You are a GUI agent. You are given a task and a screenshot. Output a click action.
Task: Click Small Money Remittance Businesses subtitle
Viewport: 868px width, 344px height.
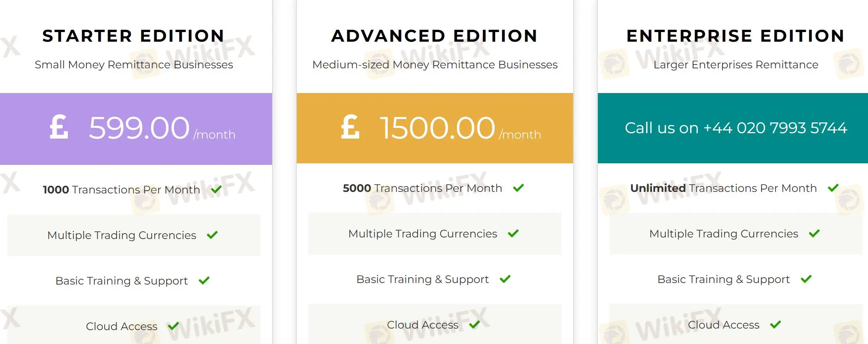pyautogui.click(x=134, y=64)
